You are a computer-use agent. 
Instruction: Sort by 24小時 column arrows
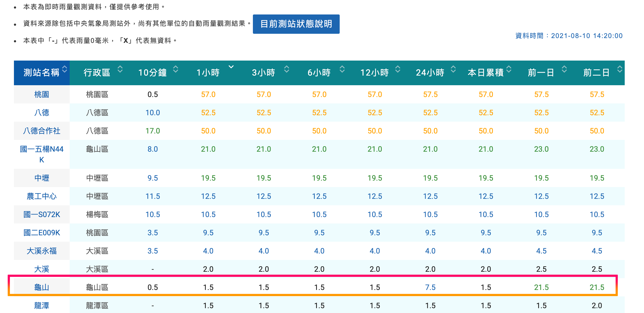tap(453, 69)
